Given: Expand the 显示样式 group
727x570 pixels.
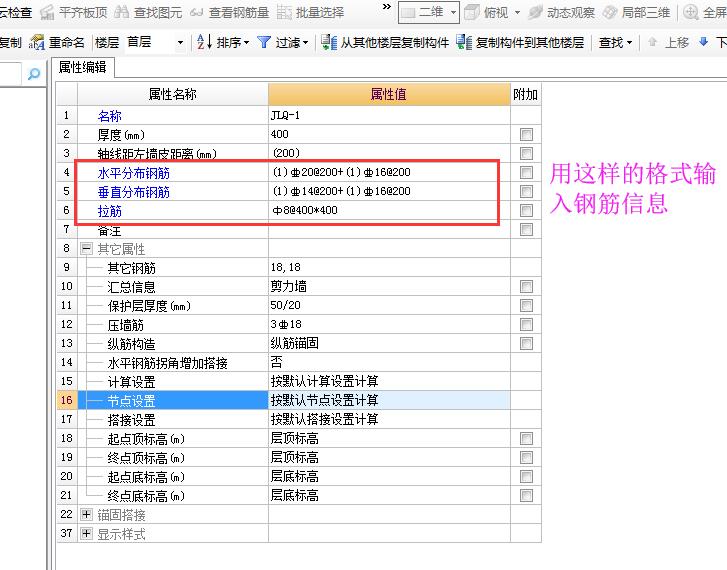Looking at the screenshot, I should pyautogui.click(x=86, y=534).
